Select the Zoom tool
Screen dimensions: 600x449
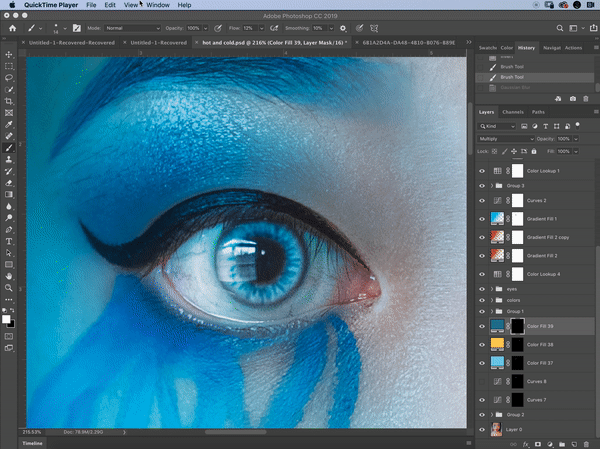[x=9, y=288]
